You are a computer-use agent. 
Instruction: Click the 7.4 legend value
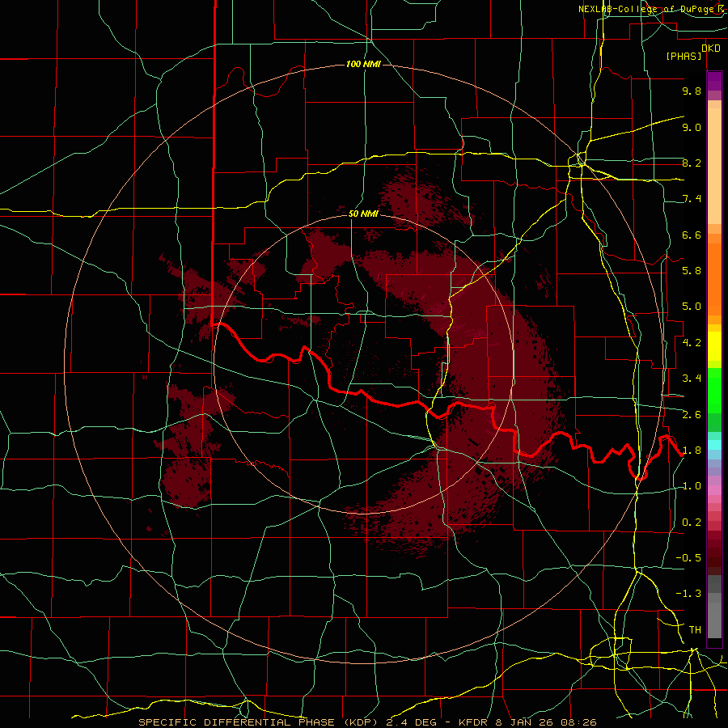tap(692, 199)
